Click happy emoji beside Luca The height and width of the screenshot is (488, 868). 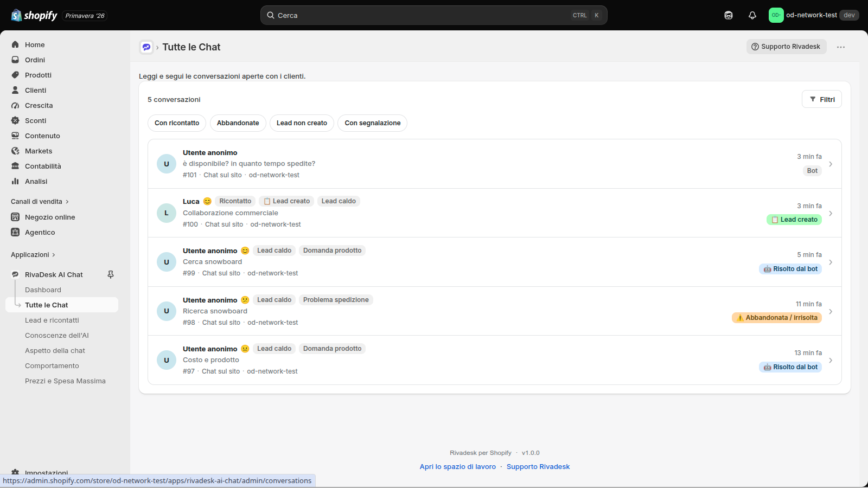point(207,201)
